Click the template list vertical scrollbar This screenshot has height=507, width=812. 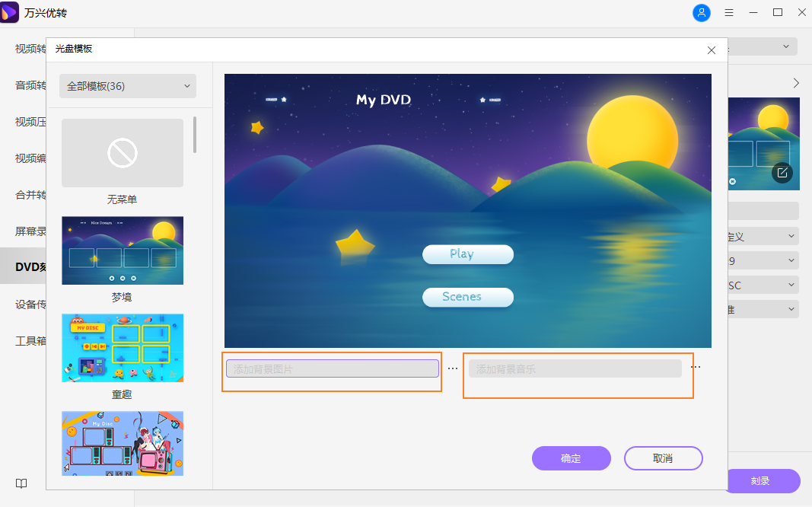(x=195, y=135)
